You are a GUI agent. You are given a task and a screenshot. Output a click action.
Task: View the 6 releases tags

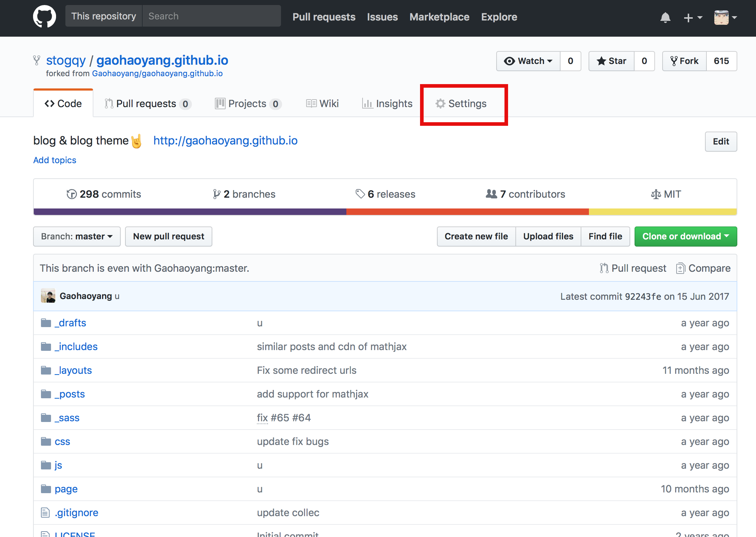pos(385,194)
